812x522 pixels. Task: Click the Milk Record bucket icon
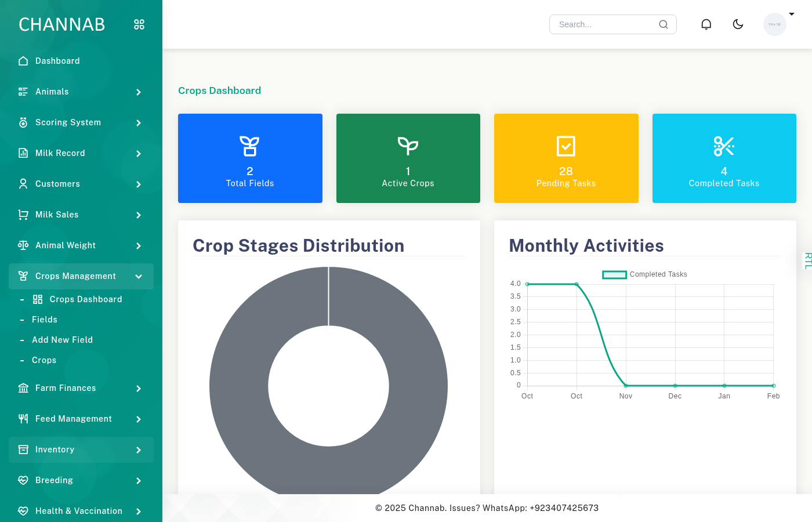[23, 153]
